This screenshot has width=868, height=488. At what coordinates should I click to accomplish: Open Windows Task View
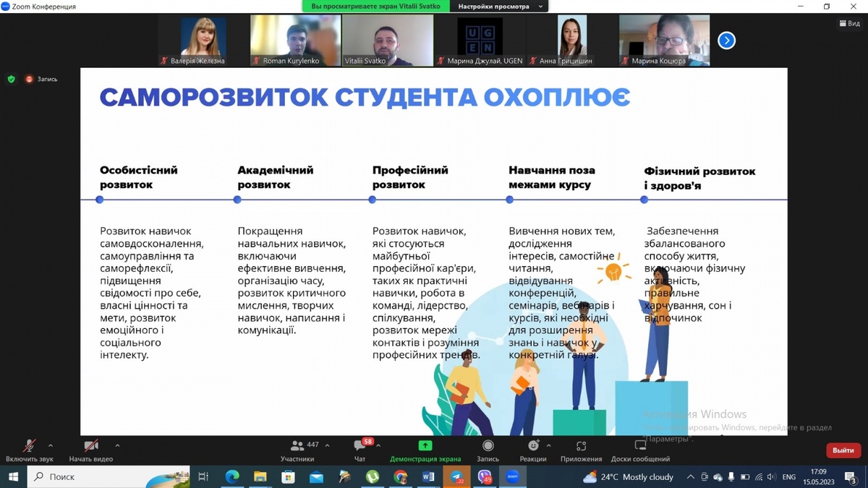coord(203,476)
